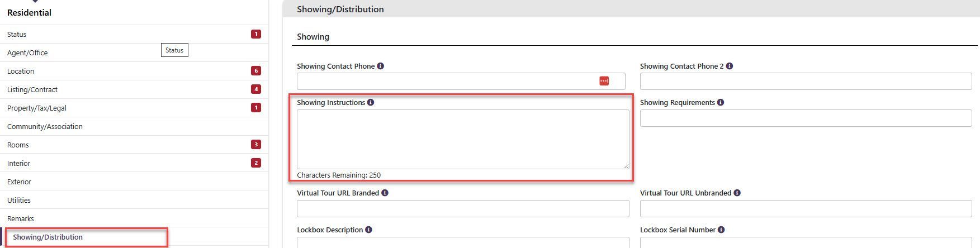Click info icon beside Lockbox Serial Number
Viewport: 980px width, 248px height.
[721, 230]
